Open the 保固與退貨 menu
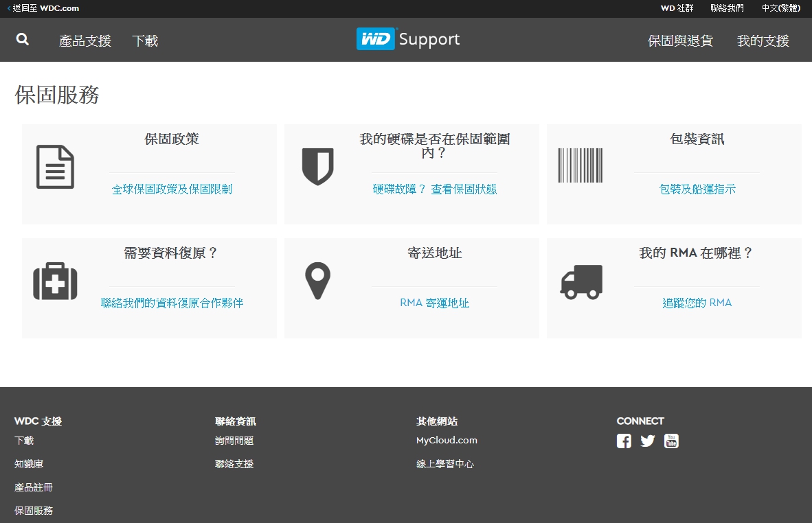The height and width of the screenshot is (523, 812). [681, 41]
